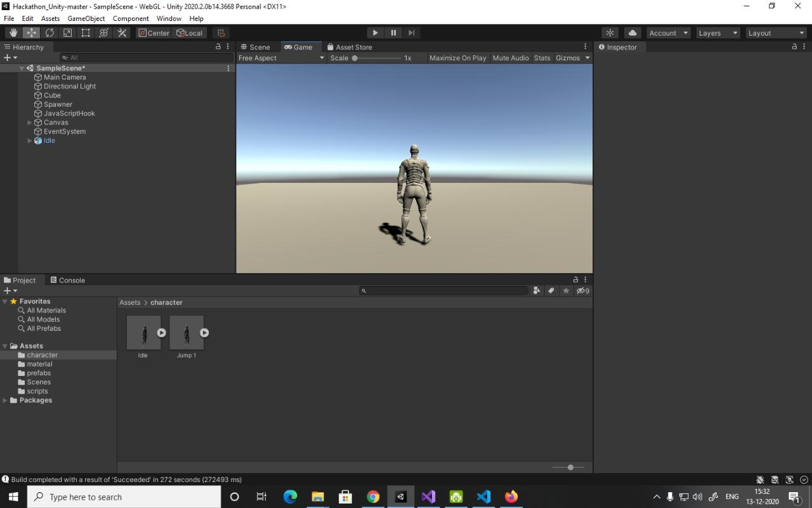Viewport: 812px width, 508px height.
Task: Toggle grid snapping icon
Action: (x=221, y=33)
